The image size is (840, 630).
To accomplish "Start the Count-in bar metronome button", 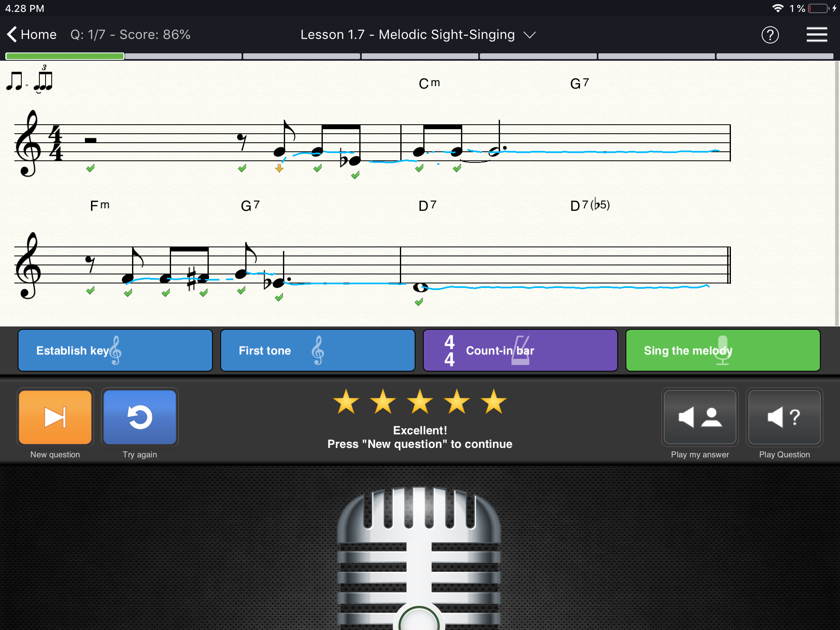I will [x=520, y=350].
